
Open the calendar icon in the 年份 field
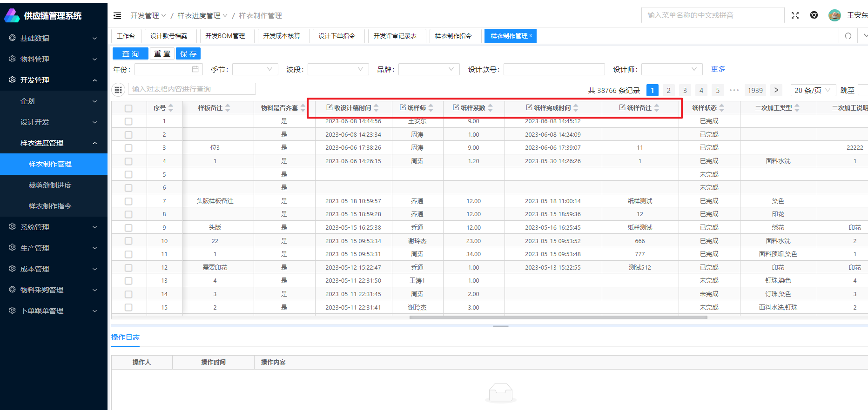point(195,69)
